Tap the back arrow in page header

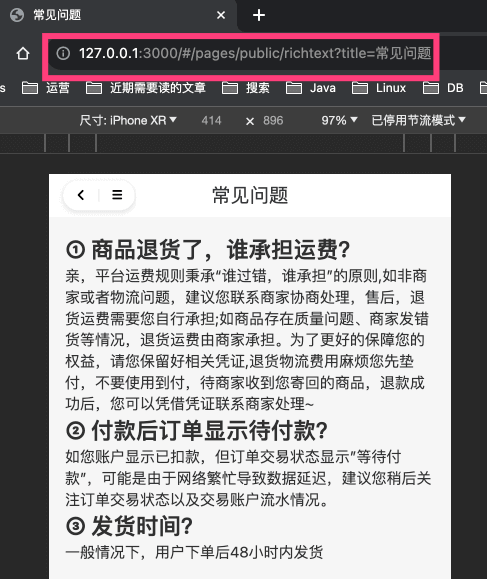coord(81,195)
